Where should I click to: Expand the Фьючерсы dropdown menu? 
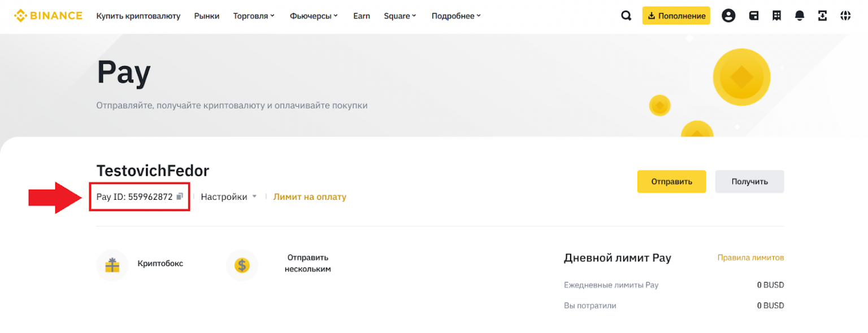tap(314, 16)
